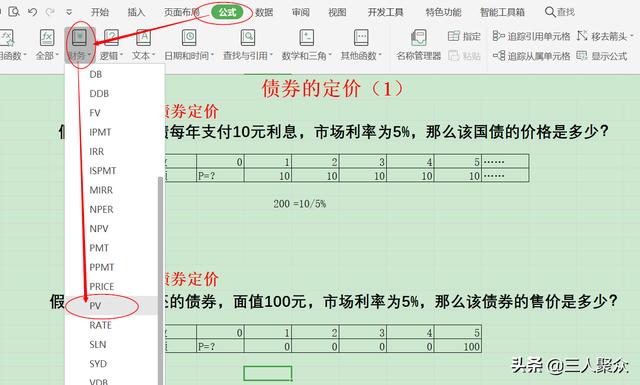Click the print preview icon
The height and width of the screenshot is (385, 640).
point(14,12)
